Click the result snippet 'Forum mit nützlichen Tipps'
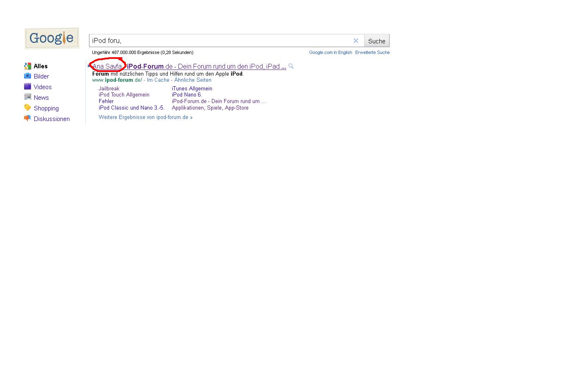 pos(168,74)
